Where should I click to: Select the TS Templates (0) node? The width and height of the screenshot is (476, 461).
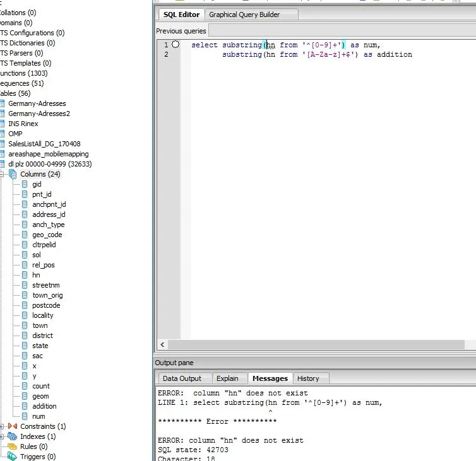(25, 63)
